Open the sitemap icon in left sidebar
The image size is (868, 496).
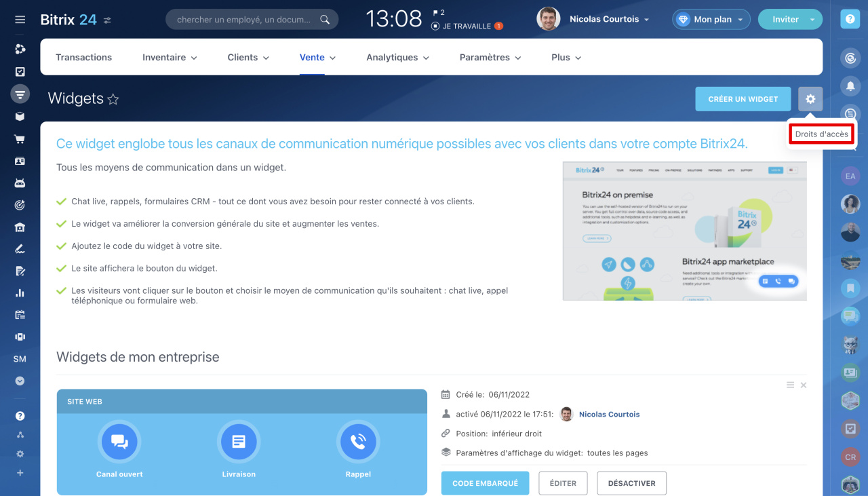[20, 435]
